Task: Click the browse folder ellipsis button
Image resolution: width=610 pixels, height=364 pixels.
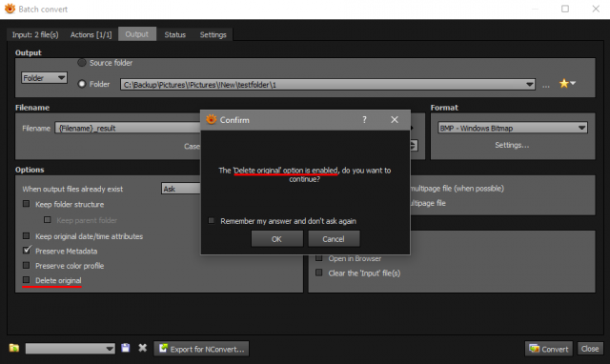Action: tap(546, 85)
